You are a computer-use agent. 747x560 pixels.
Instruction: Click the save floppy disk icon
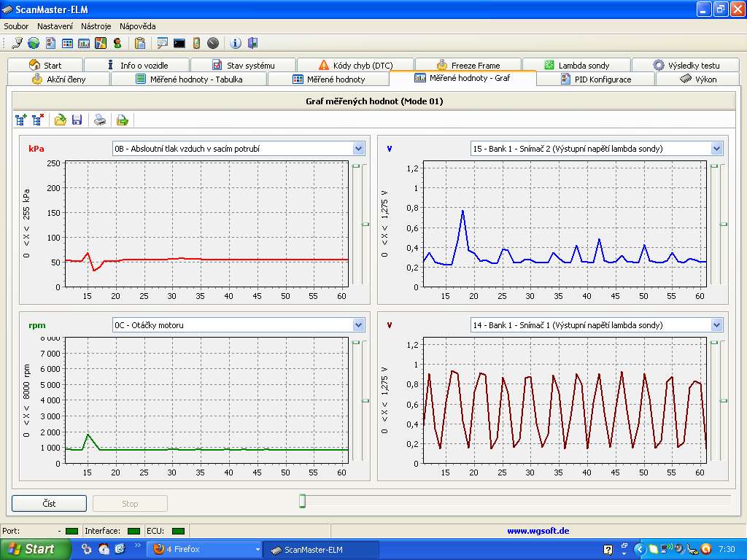[x=77, y=120]
